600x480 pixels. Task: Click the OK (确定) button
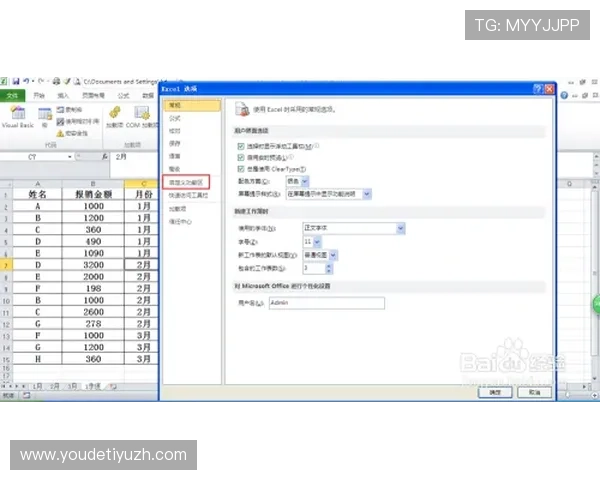click(494, 393)
